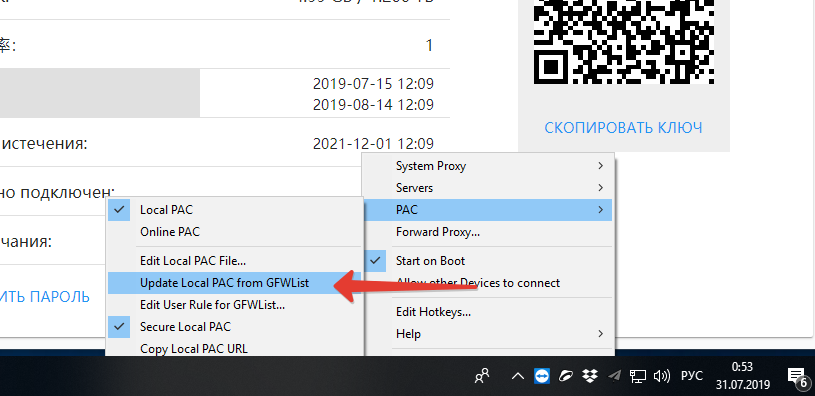Select the 2019-08-14 12:09 date value
The image size is (815, 396).
[373, 104]
